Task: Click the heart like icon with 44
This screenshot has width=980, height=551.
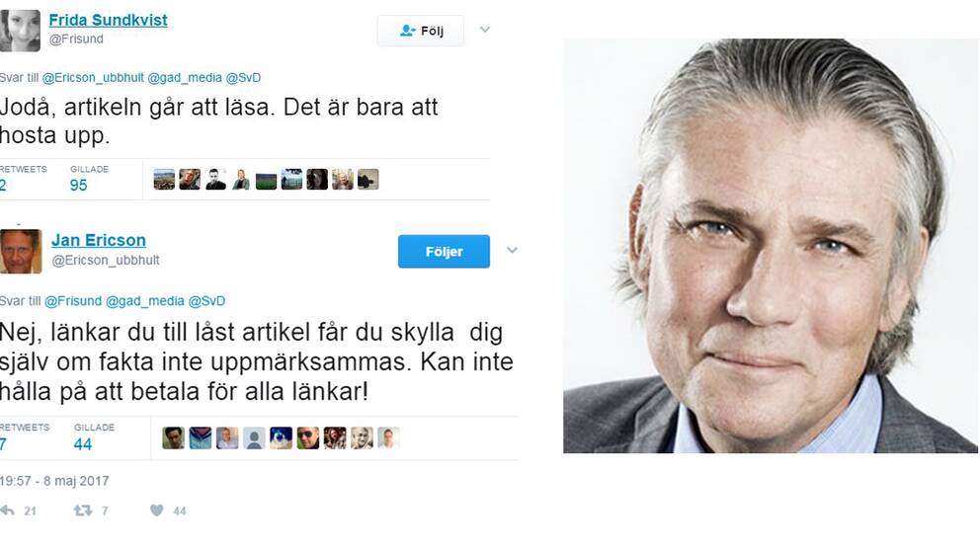Action: pos(157,511)
